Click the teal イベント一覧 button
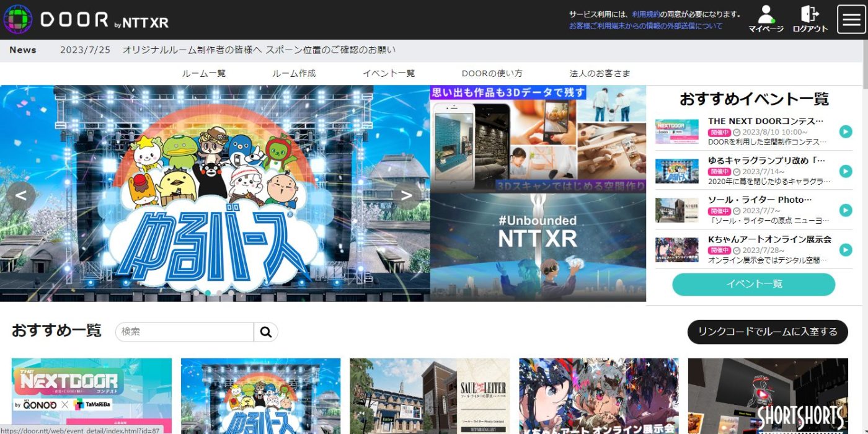Viewport: 868px width, 434px height. 754,284
